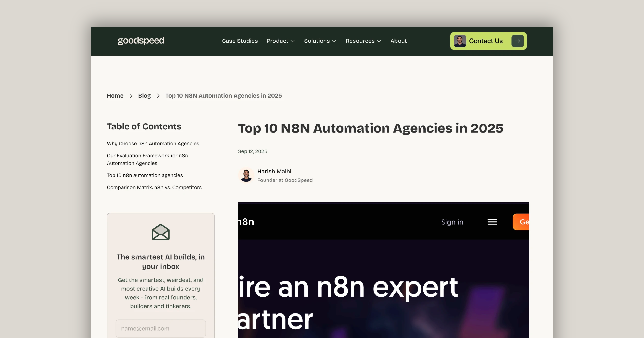The image size is (644, 338).
Task: Jump to Comparison Matrix: n8n vs. Competitors
Action: click(x=154, y=187)
